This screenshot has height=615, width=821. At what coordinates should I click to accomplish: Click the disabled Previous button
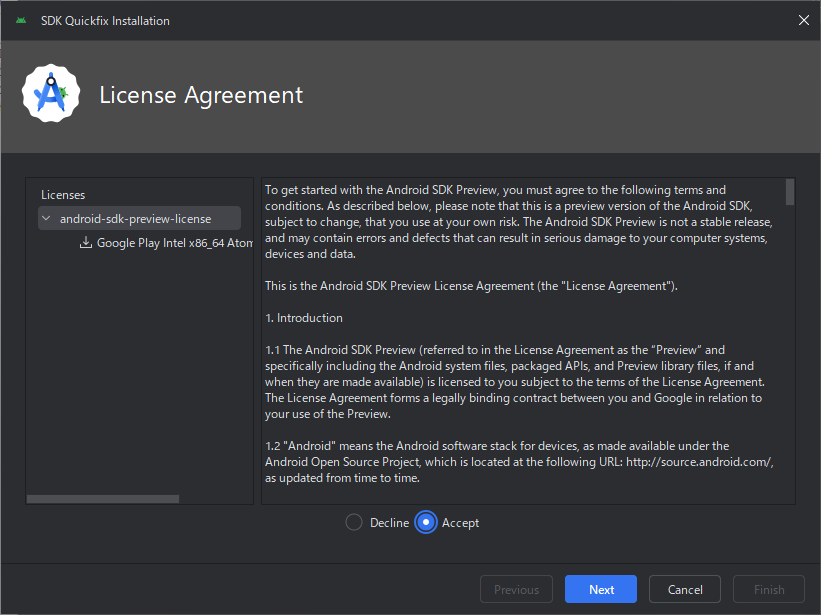click(x=516, y=589)
